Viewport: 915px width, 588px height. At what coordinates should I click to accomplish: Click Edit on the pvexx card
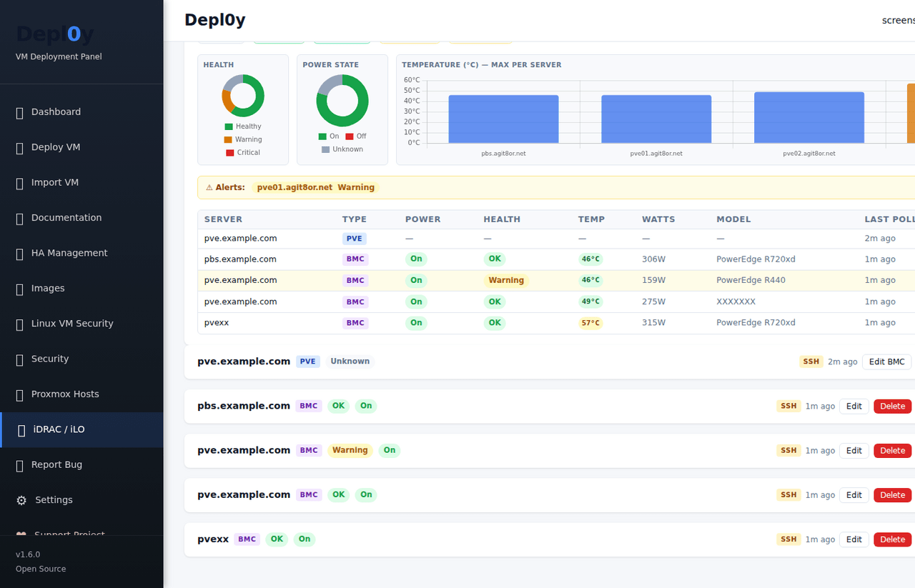click(x=854, y=539)
